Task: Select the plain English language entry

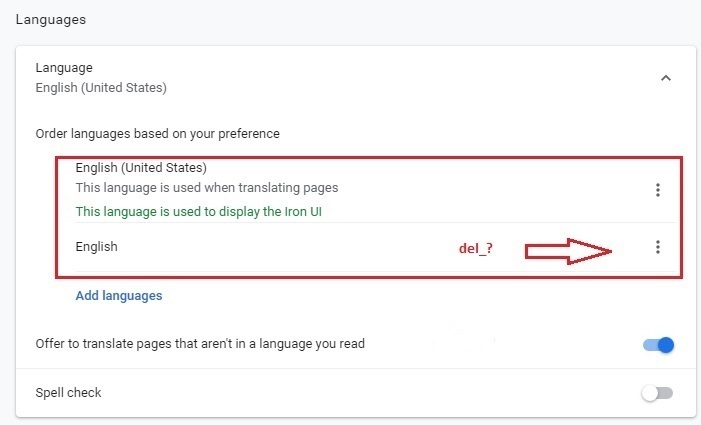Action: pos(97,247)
